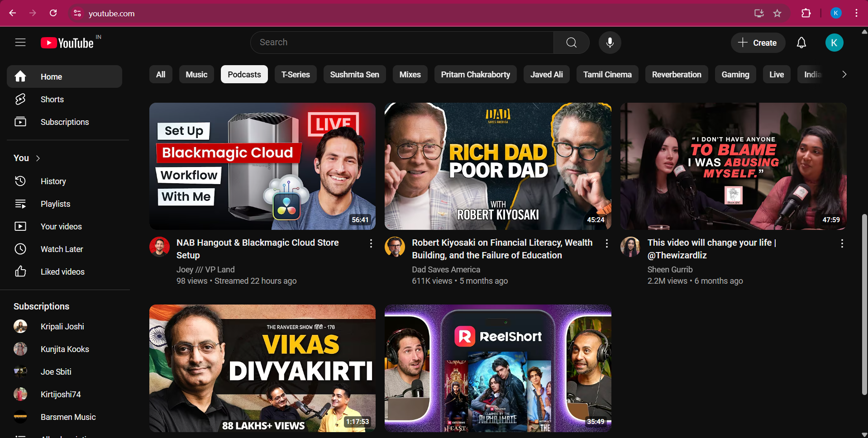Image resolution: width=868 pixels, height=438 pixels.
Task: Bookmark this page with star
Action: click(x=777, y=13)
